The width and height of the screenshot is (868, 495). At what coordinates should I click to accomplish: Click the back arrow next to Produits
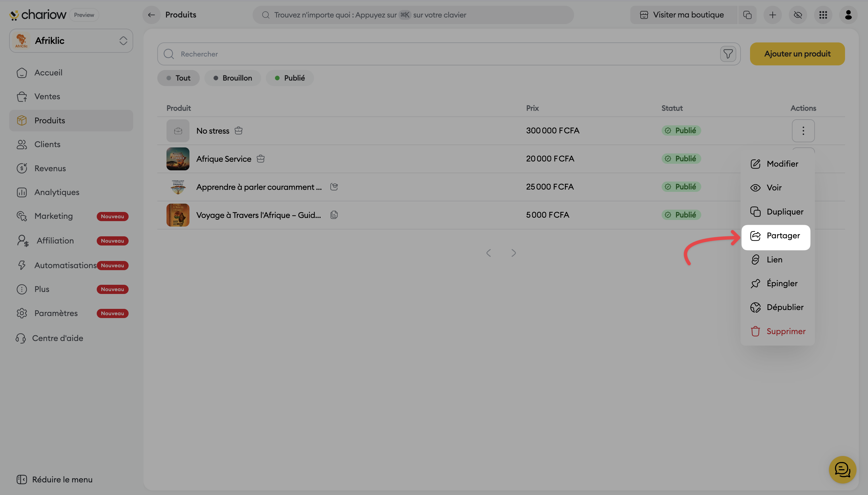(x=152, y=15)
